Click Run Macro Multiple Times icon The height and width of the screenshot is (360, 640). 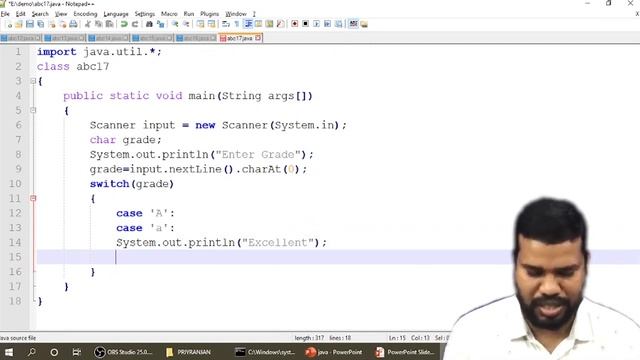pyautogui.click(x=327, y=24)
